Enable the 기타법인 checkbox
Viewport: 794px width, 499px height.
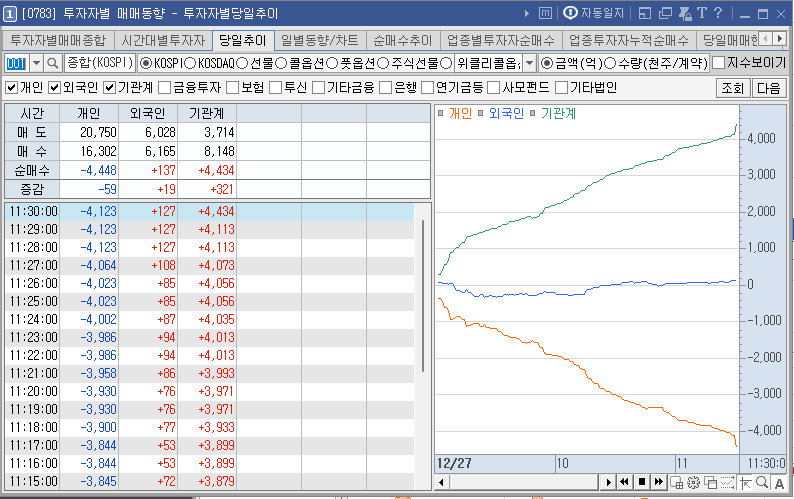click(x=561, y=88)
